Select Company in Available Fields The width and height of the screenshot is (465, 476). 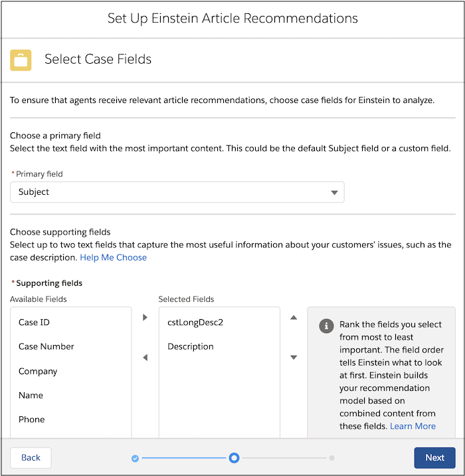pyautogui.click(x=71, y=371)
